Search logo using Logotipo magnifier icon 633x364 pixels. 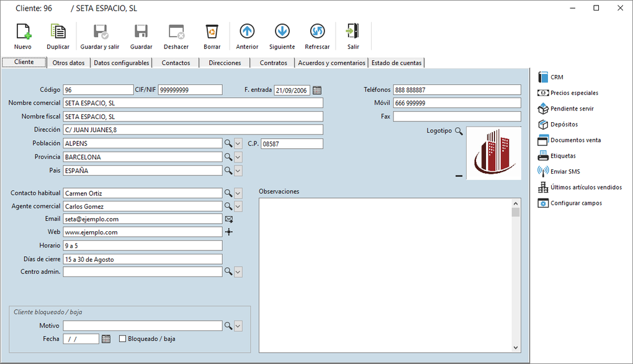(x=459, y=131)
